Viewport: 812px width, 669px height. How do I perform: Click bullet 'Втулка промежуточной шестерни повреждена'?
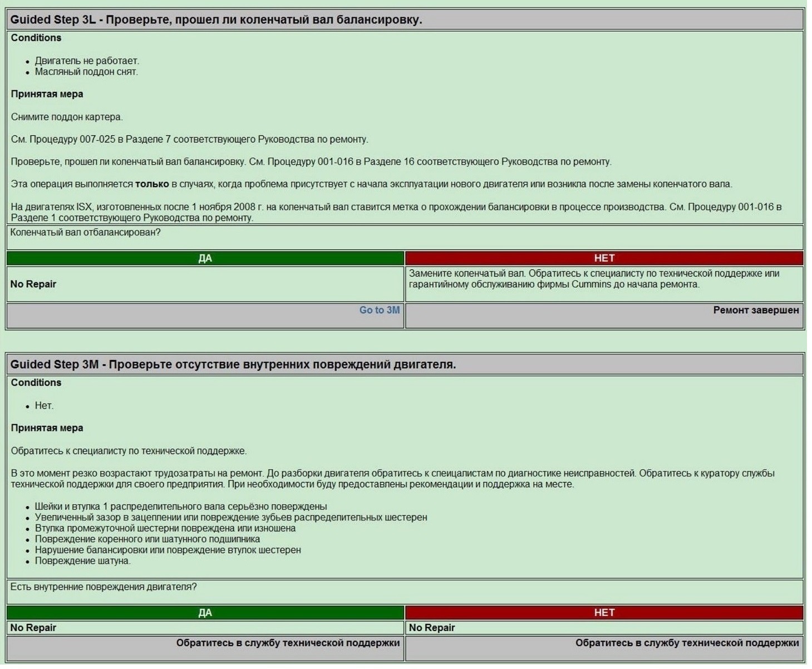(165, 528)
